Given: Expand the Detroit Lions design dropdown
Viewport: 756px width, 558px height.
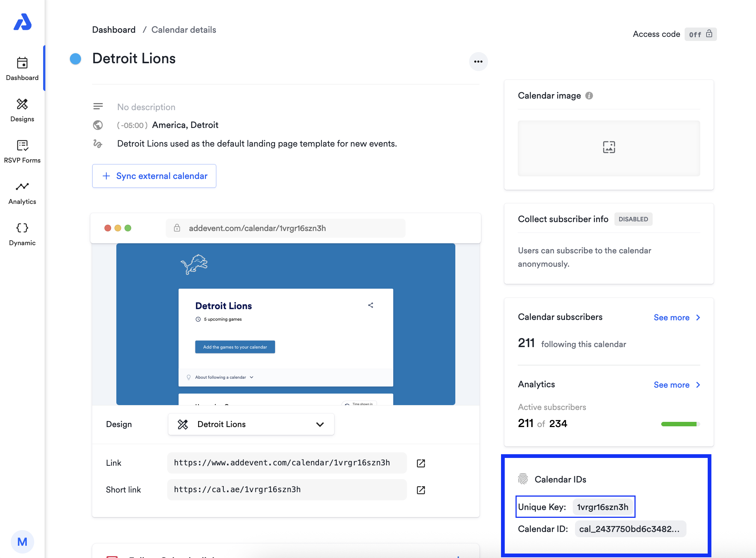Looking at the screenshot, I should (x=251, y=424).
